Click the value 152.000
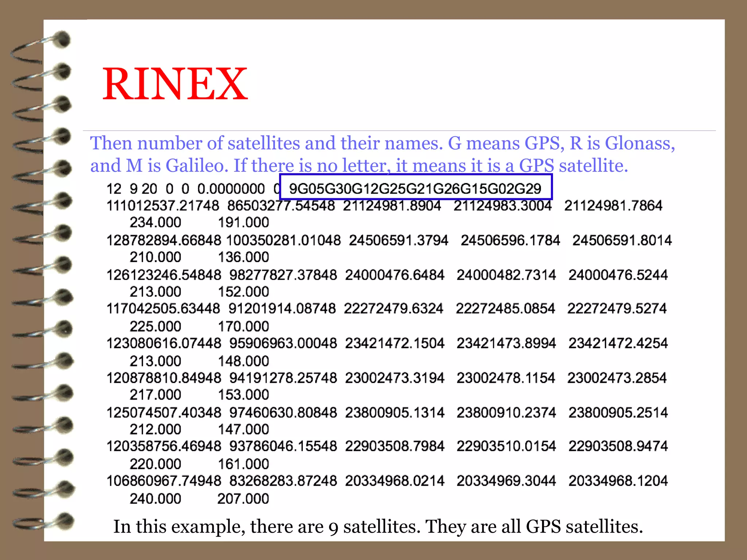This screenshot has width=747, height=560. coord(244,292)
